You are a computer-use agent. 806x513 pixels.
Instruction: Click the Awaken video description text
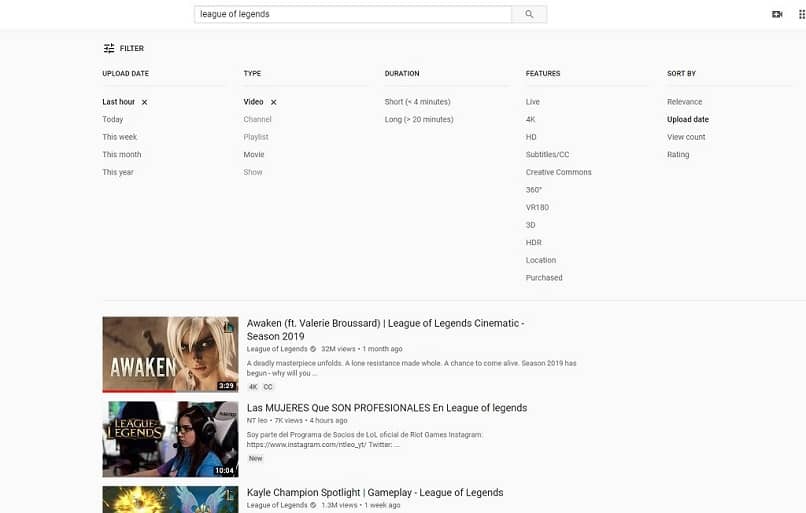coord(411,368)
